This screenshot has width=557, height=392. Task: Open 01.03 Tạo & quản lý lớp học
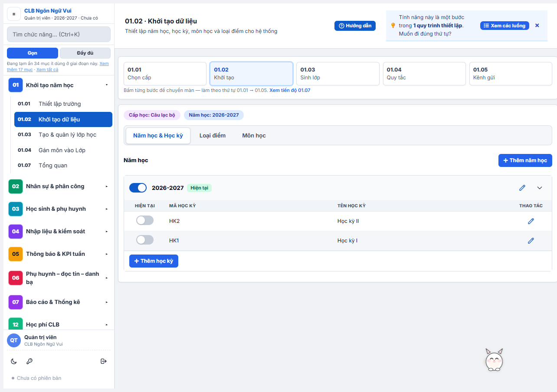coord(63,134)
